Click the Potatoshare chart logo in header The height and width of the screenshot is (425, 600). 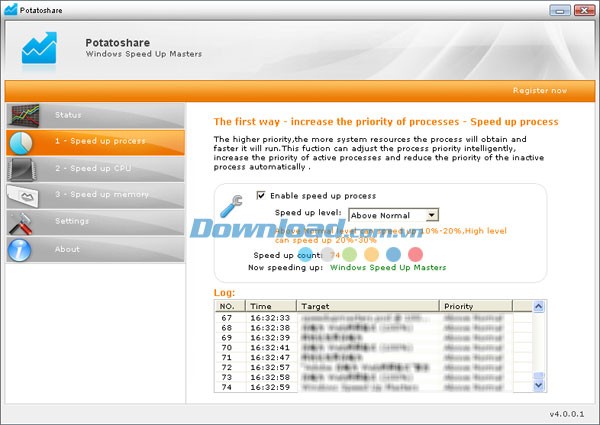pyautogui.click(x=39, y=48)
